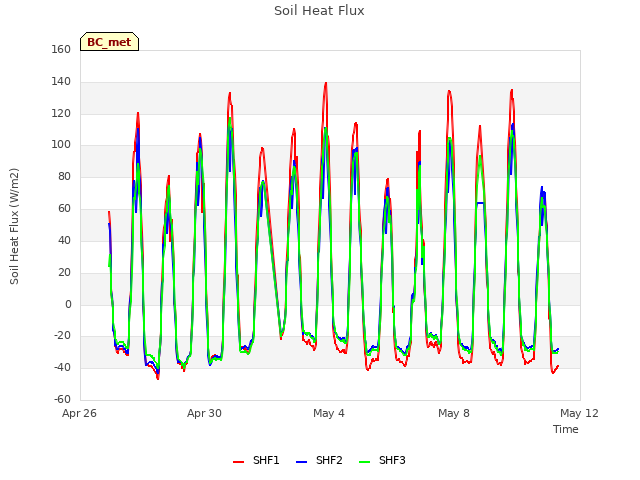
Task: Click the flat blue SHF2 segment near 64
Action: [x=480, y=203]
